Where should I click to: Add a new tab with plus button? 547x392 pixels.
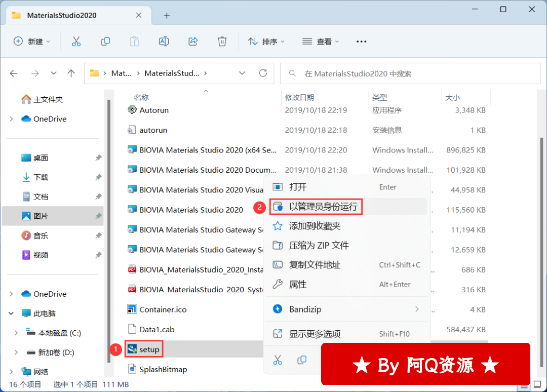(167, 15)
